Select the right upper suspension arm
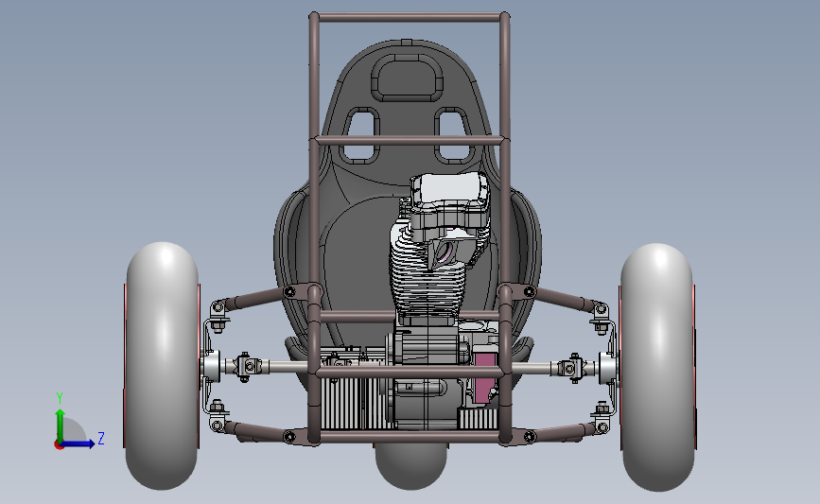 (562, 298)
